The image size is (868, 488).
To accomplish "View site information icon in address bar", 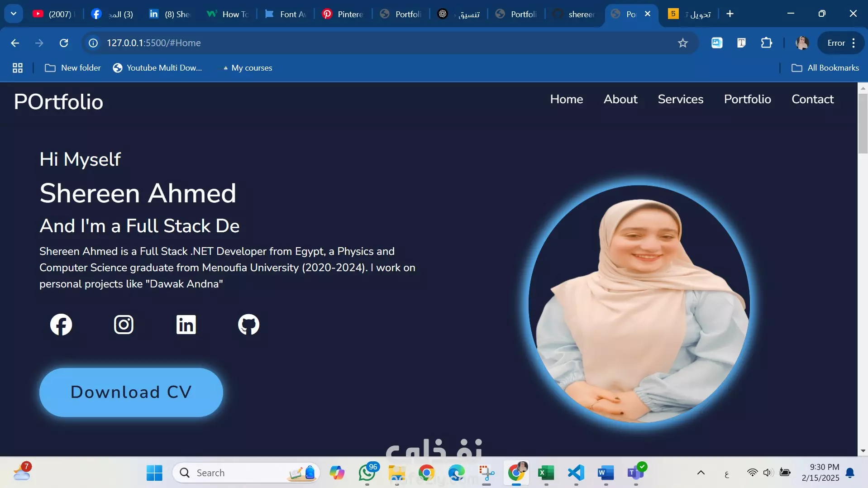I will 93,43.
